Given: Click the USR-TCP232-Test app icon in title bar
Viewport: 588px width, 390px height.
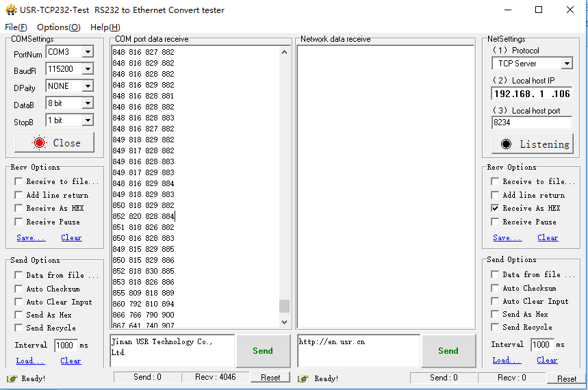Looking at the screenshot, I should 11,10.
